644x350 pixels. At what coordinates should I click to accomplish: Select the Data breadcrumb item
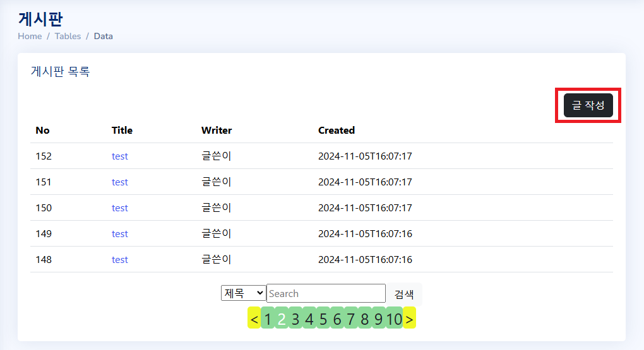[x=103, y=36]
